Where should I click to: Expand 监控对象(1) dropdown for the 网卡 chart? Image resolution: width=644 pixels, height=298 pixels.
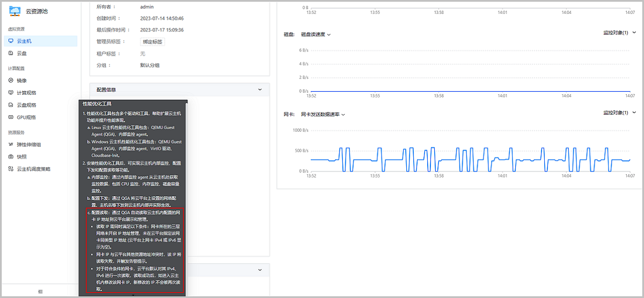coord(619,113)
